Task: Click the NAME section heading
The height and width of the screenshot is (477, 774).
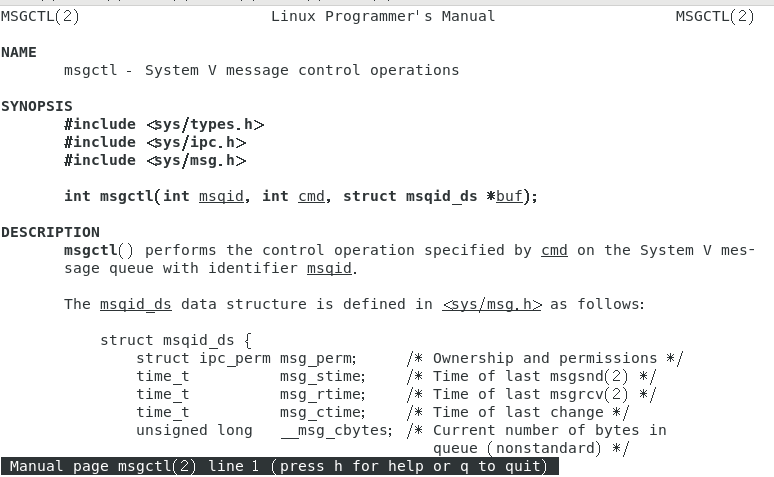Action: click(19, 52)
